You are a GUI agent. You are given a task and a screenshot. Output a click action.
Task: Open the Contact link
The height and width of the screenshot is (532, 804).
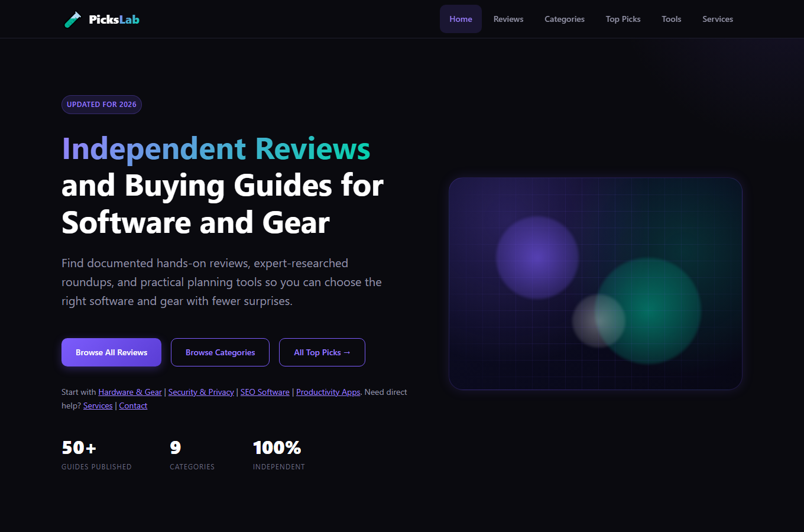133,406
